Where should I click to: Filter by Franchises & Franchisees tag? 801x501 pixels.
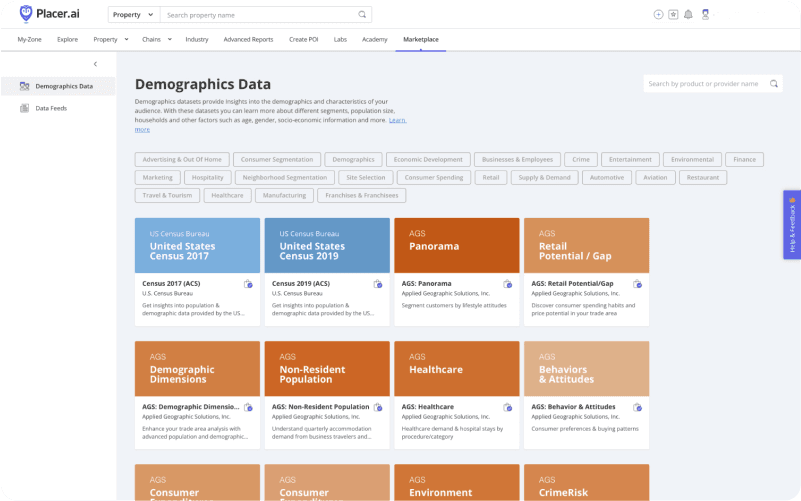362,195
